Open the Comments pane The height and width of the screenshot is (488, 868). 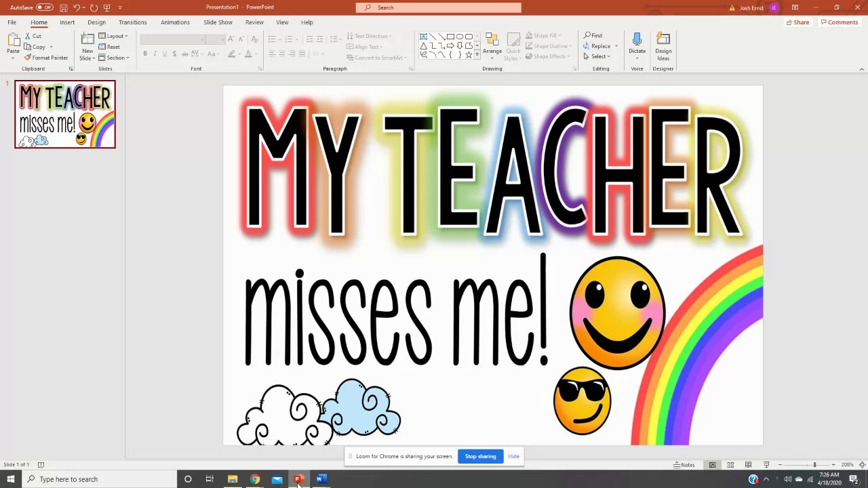[x=839, y=22]
